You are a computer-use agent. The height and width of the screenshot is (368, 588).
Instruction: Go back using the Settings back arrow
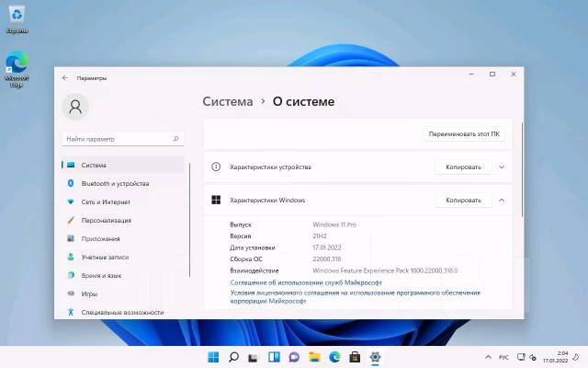65,77
